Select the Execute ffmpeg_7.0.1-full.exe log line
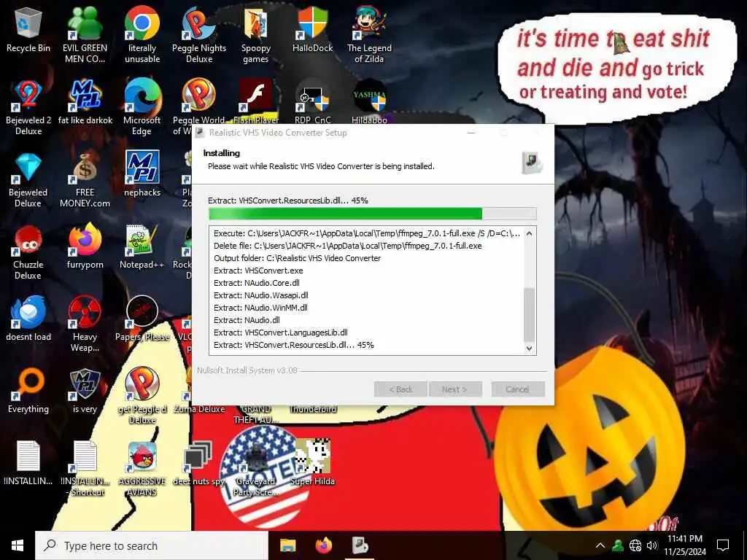 pyautogui.click(x=367, y=233)
